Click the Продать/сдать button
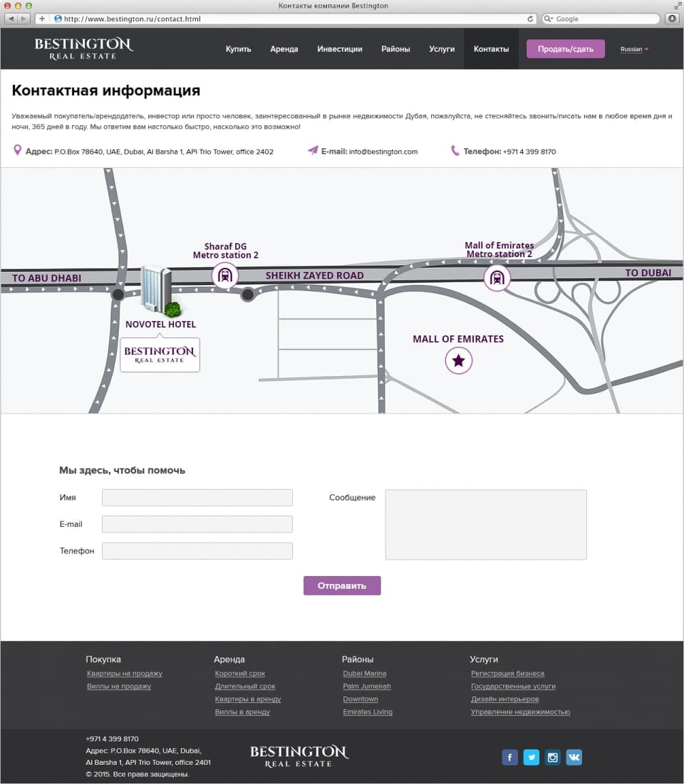Viewport: 684px width, 784px height. pos(566,49)
